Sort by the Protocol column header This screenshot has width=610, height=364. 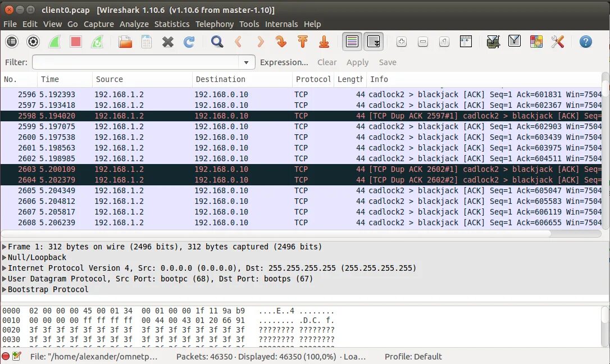(313, 79)
